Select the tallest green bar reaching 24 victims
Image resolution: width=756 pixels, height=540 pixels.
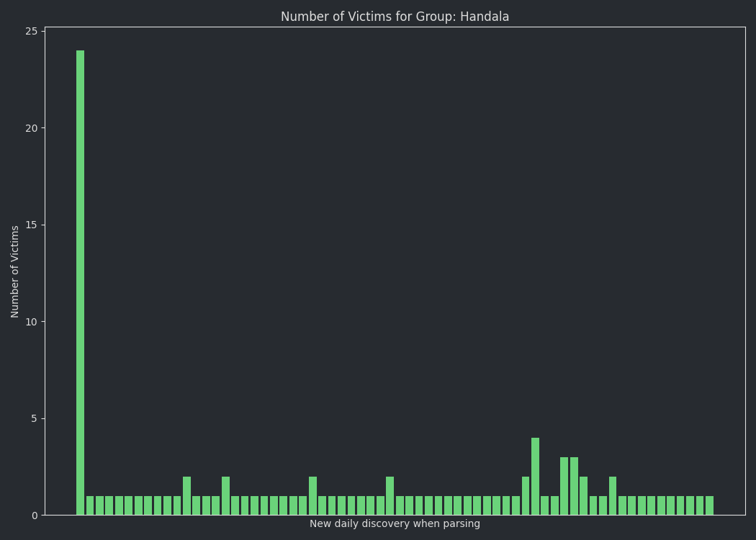[x=80, y=282]
